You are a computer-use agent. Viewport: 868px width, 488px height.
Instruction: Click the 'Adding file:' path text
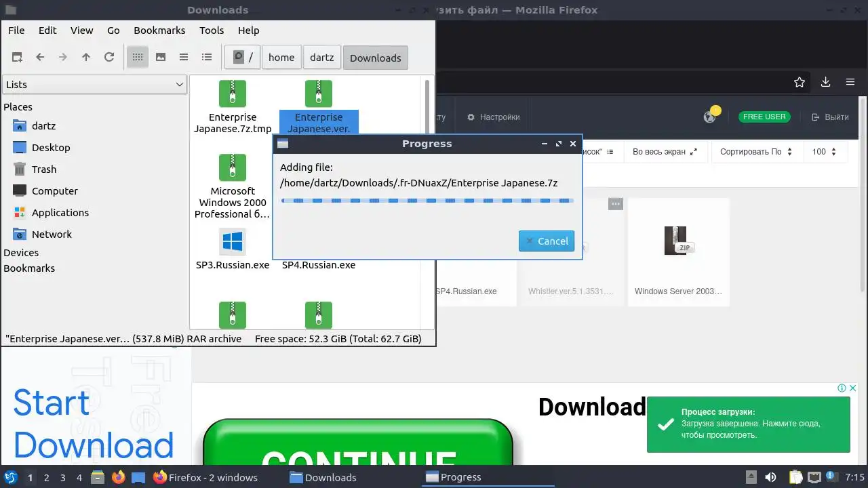pos(419,183)
